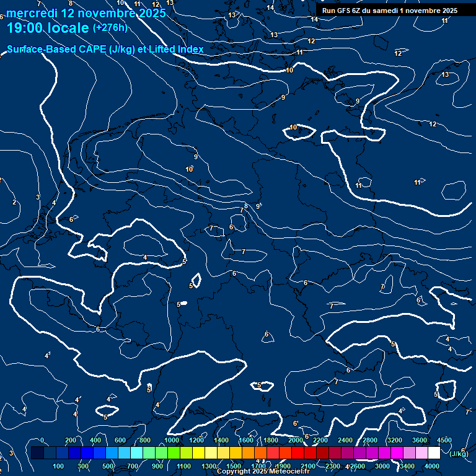Image resolution: width=476 pixels, height=476 pixels.
Task: Click the legend value '900'
Action: (x=157, y=466)
